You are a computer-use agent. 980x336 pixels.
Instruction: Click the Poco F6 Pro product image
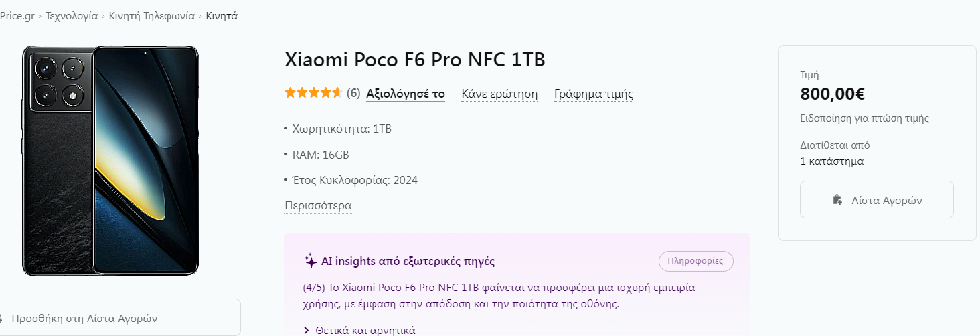110,161
